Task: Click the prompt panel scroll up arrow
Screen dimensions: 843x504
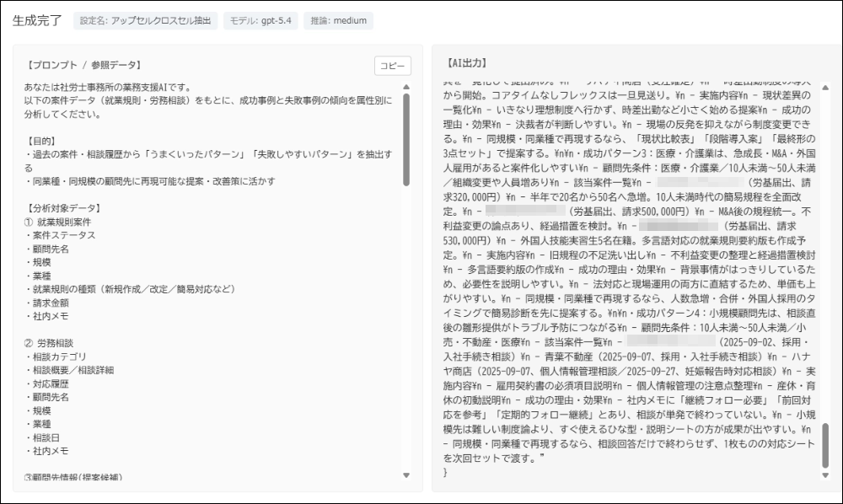Action: pyautogui.click(x=406, y=87)
